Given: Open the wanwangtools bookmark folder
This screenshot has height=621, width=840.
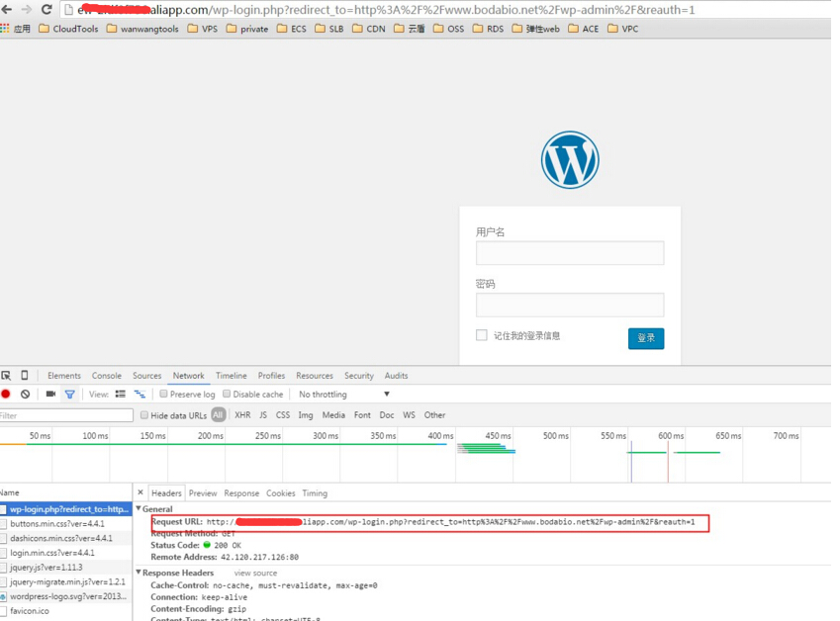Looking at the screenshot, I should point(142,29).
